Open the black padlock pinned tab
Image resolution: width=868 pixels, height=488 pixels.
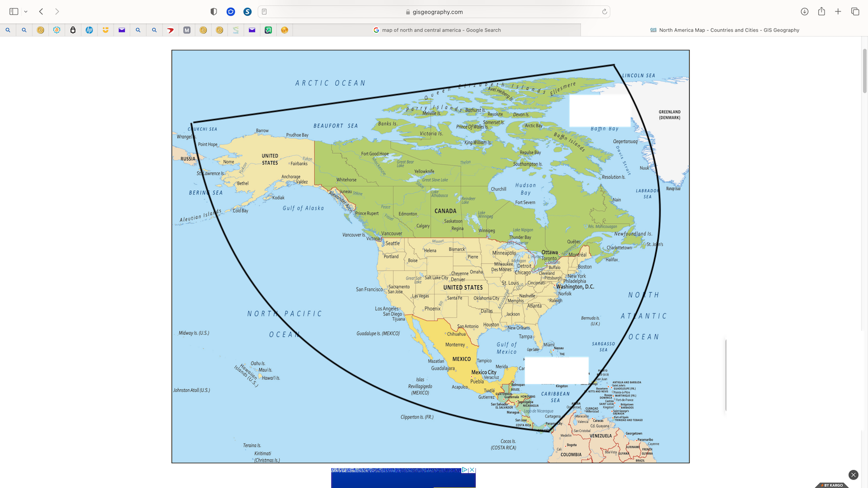tap(73, 30)
